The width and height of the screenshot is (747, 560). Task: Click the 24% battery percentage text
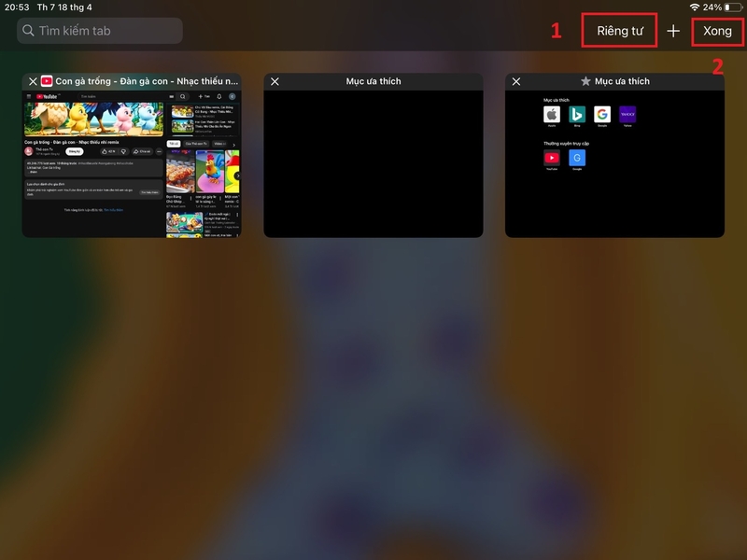pos(712,7)
